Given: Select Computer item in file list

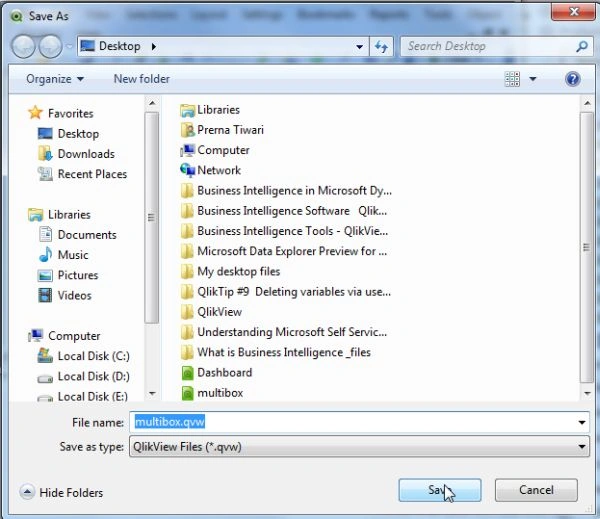Looking at the screenshot, I should [x=215, y=150].
